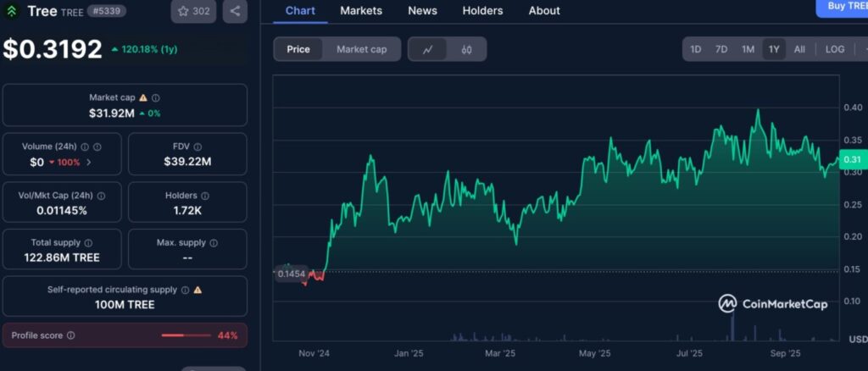Click the share icon next to the watchlist
The height and width of the screenshot is (371, 868).
[x=235, y=11]
